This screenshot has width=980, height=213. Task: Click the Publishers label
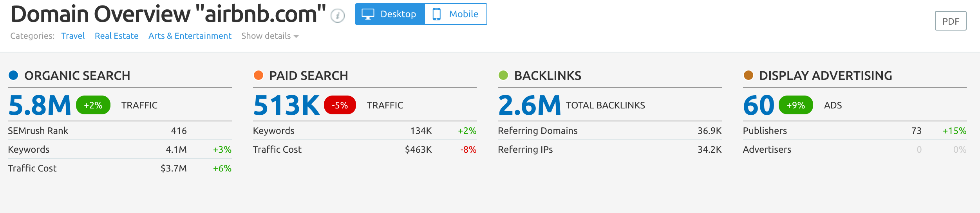(765, 131)
